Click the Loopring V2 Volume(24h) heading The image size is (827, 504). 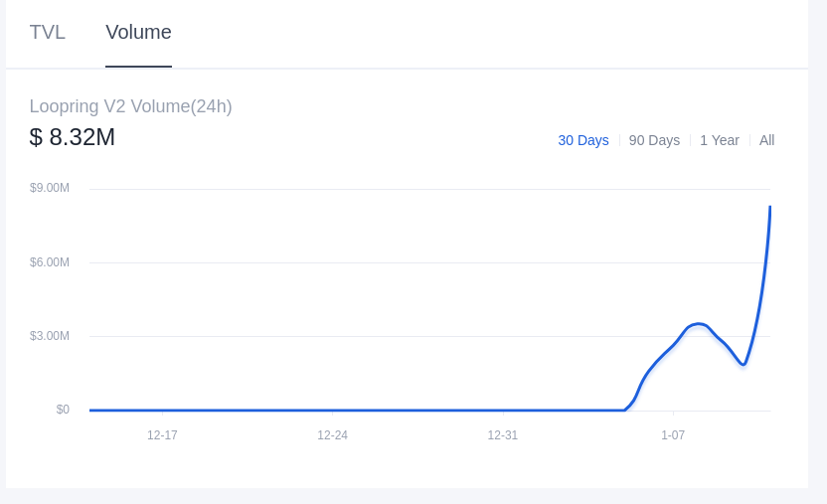(130, 106)
